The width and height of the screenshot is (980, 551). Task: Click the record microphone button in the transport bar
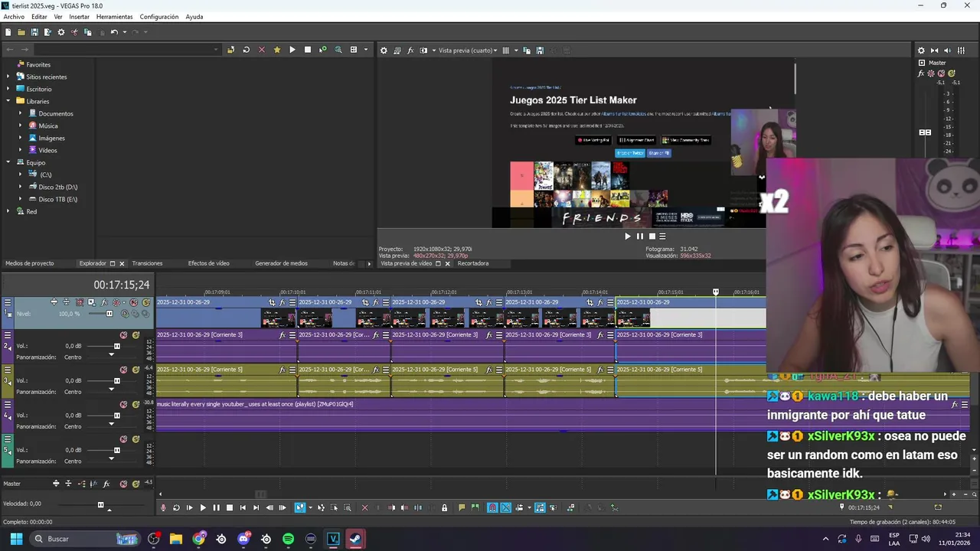[162, 507]
